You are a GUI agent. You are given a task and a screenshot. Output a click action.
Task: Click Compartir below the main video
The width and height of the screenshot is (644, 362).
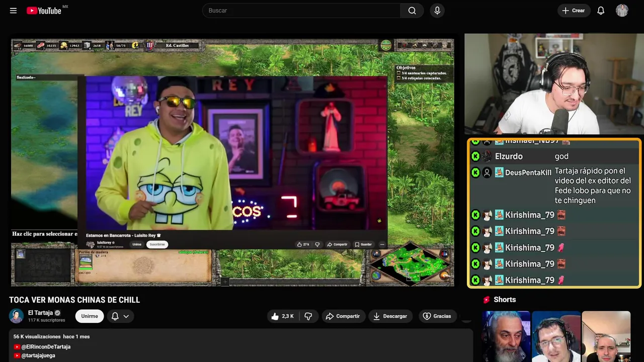tap(343, 316)
